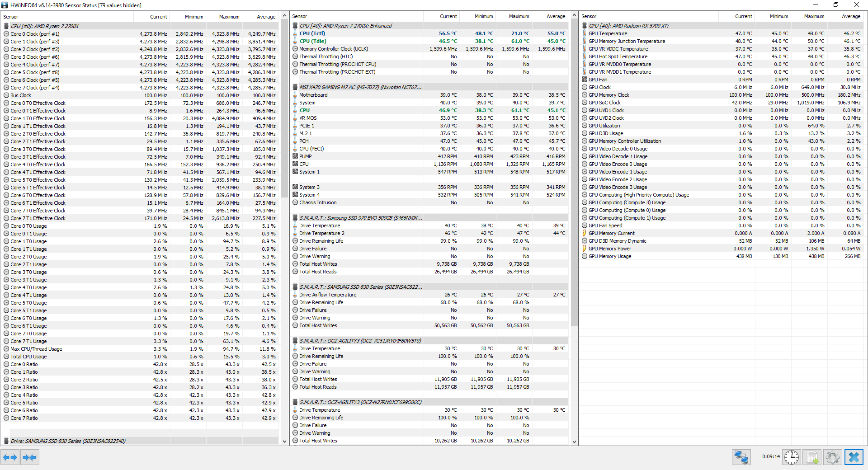The image size is (868, 470).
Task: Select the Thermal Throttling (HTC) row
Action: pyautogui.click(x=429, y=56)
